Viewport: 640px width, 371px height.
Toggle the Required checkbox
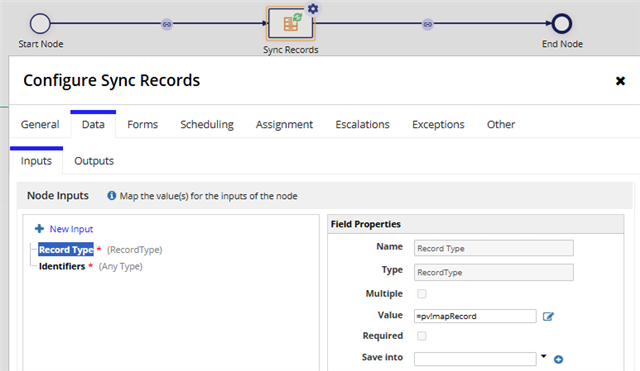pos(422,335)
